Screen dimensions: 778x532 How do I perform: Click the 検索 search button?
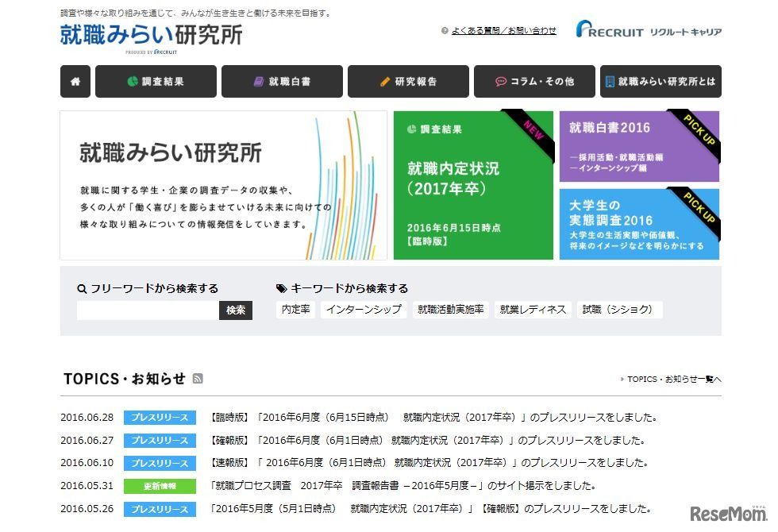[236, 311]
